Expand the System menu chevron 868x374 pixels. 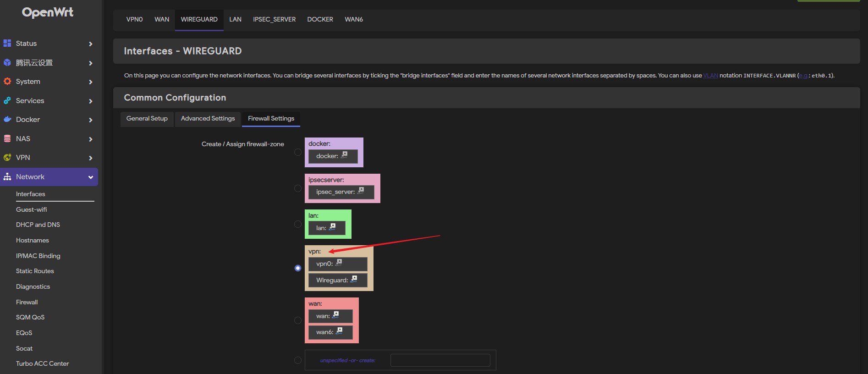click(x=91, y=82)
